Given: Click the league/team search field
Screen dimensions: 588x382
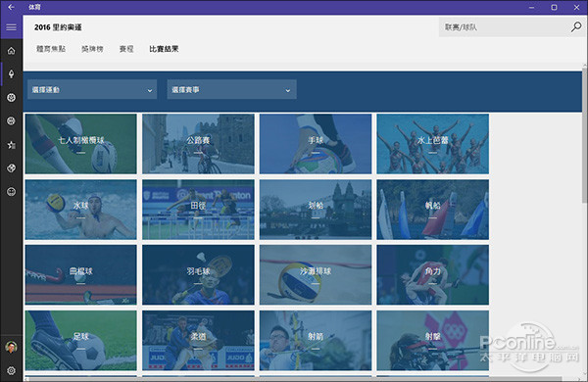Looking at the screenshot, I should coord(505,27).
